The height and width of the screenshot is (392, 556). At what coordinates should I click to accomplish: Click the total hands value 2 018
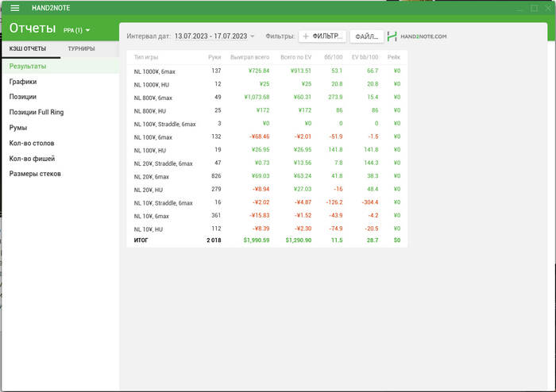[x=214, y=240]
